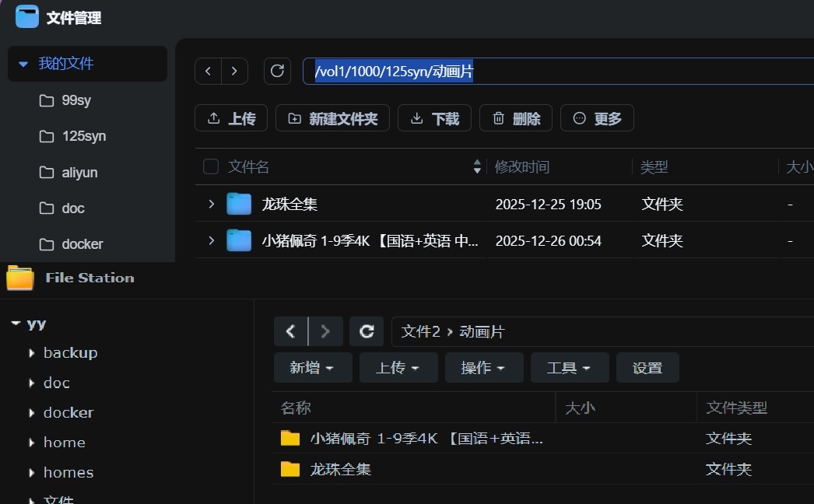Viewport: 814px width, 504px height.
Task: Expand the 龙珠全集 row chevron
Action: [209, 203]
